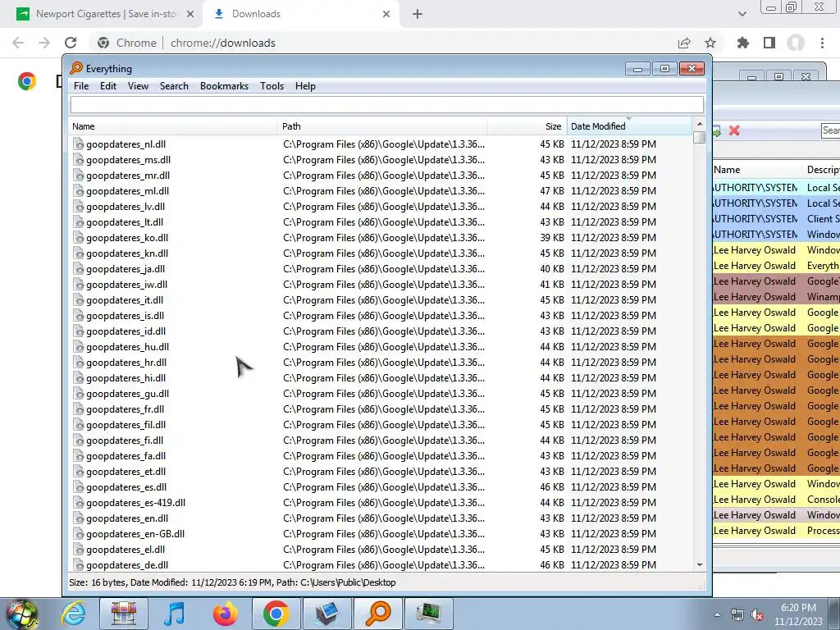Share this page via Chrome share icon
Image resolution: width=840 pixels, height=630 pixels.
click(684, 43)
